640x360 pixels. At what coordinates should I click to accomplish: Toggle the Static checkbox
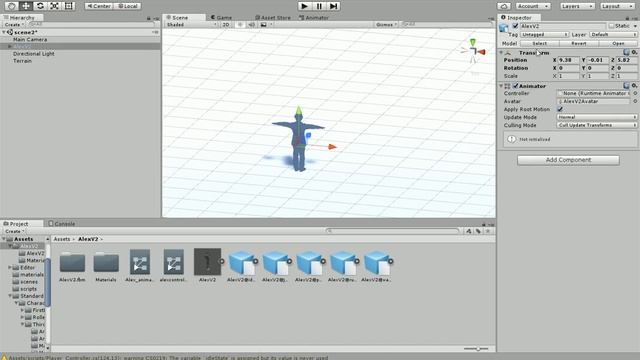coord(611,26)
